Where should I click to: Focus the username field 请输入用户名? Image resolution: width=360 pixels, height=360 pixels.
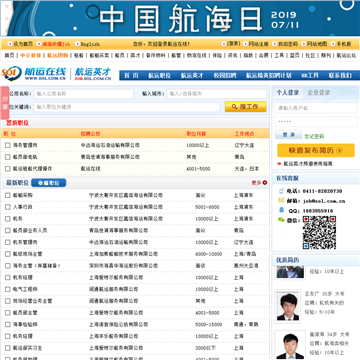pyautogui.click(x=316, y=108)
